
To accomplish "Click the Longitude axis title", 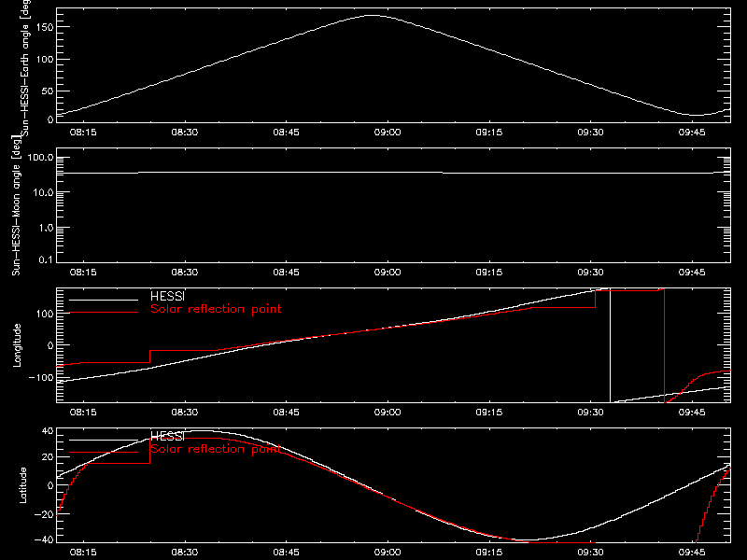I will pos(17,345).
